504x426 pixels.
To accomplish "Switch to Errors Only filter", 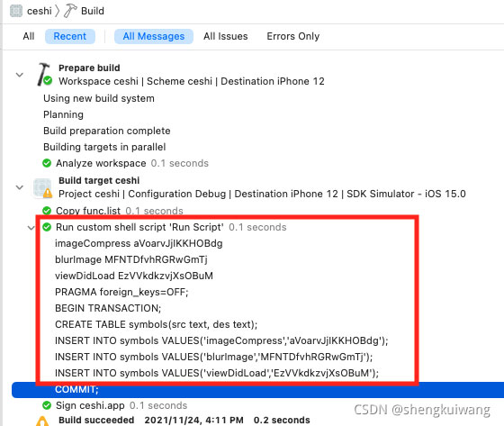I will [292, 36].
